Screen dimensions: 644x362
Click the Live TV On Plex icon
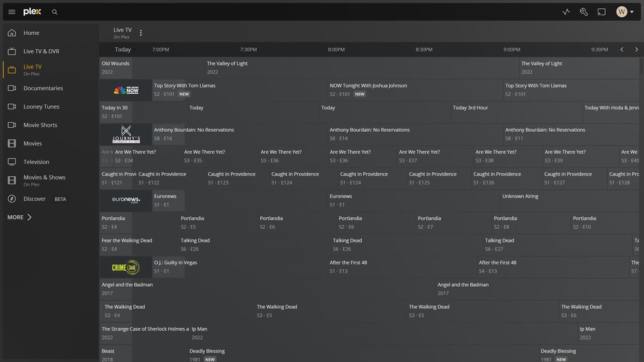(x=12, y=70)
